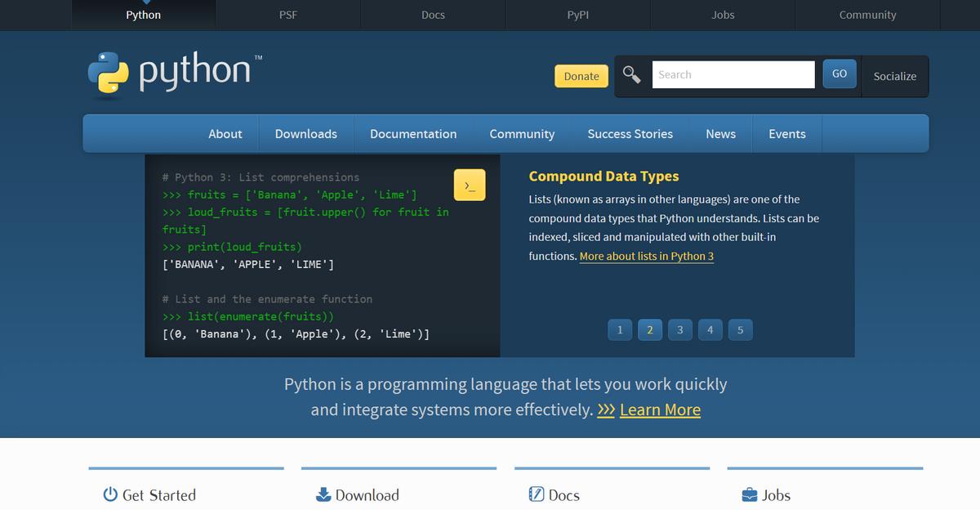Click the Python logo icon
980x510 pixels.
coord(109,74)
